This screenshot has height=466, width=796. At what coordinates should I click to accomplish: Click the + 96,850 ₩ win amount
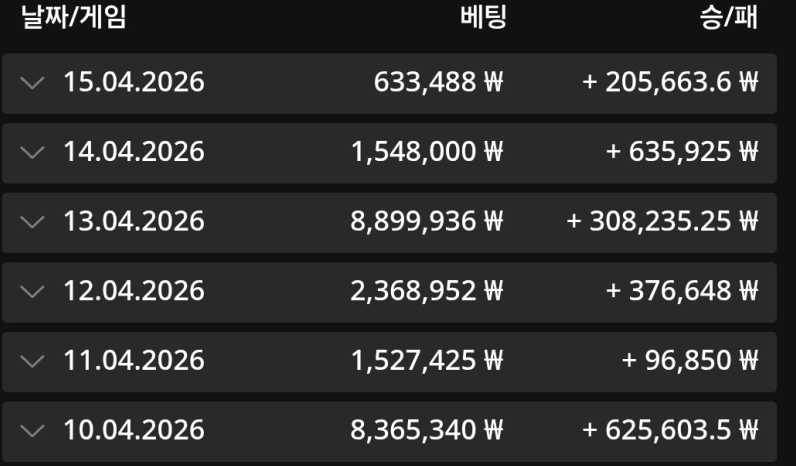690,360
